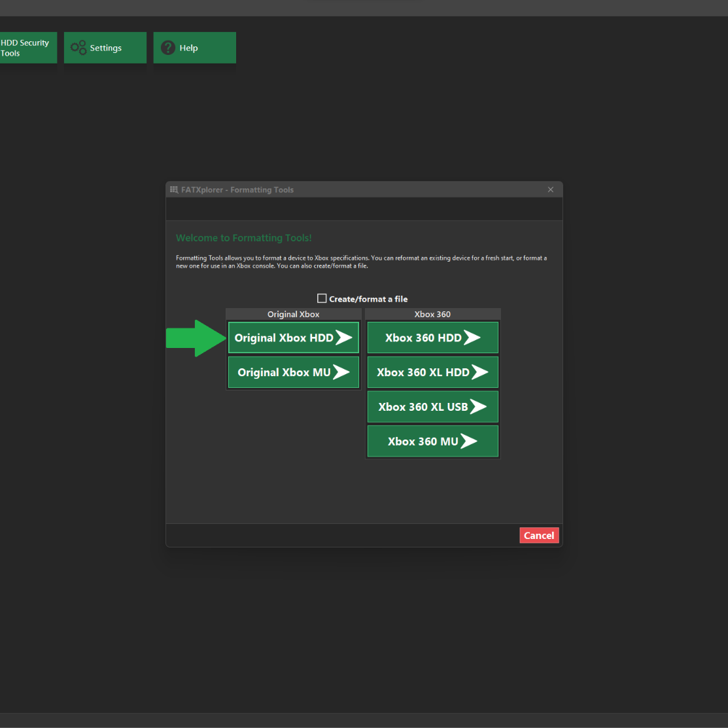Cancel the Formatting Tools dialog

[539, 535]
